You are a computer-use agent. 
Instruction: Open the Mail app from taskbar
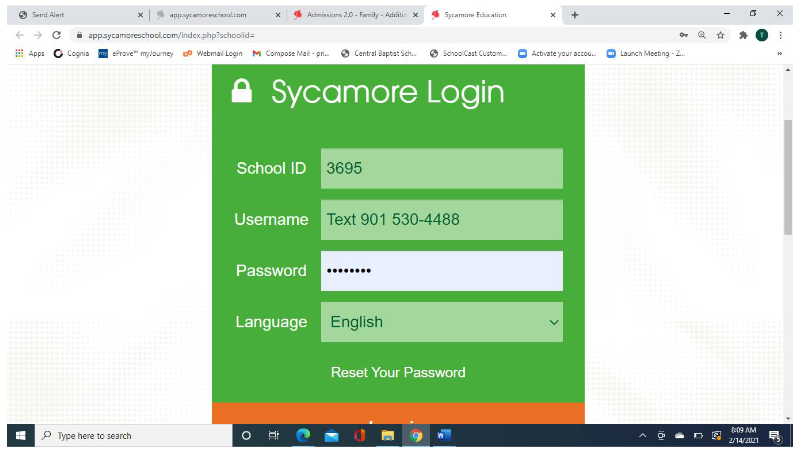(332, 436)
